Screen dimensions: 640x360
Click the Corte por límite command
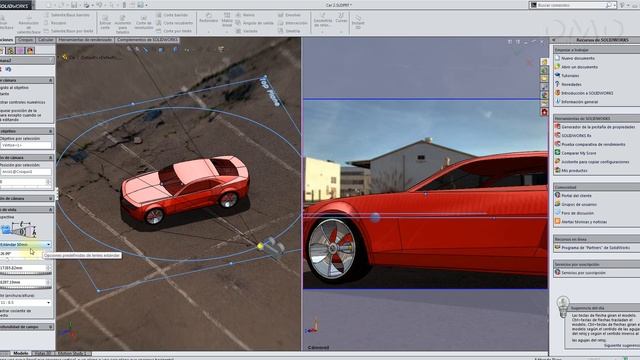click(174, 31)
